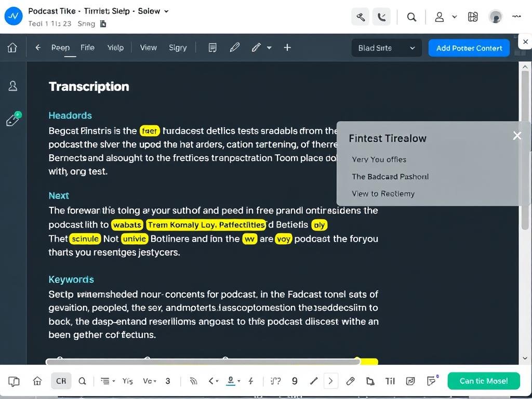
Task: Click highlighted word 'wabats'
Action: pos(127,225)
